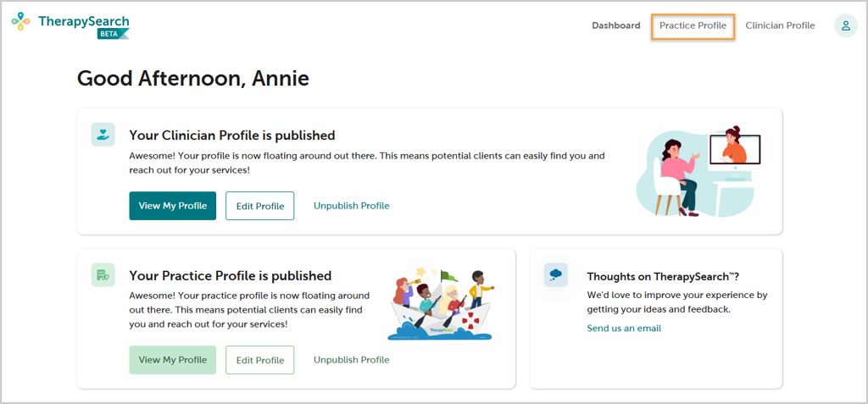This screenshot has width=868, height=404.
Task: Click the practice building icon
Action: pyautogui.click(x=103, y=275)
